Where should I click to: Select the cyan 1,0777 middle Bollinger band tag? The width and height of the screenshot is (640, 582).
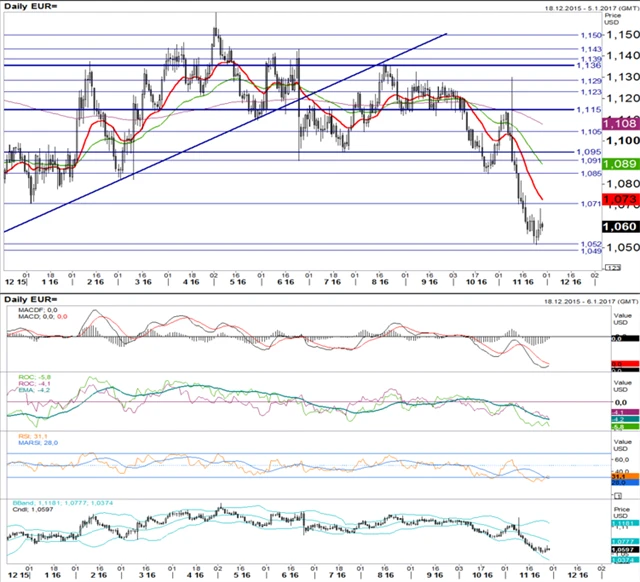pos(625,542)
